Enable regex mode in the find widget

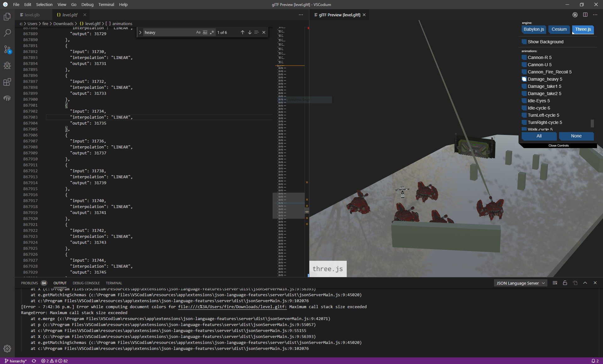(212, 32)
